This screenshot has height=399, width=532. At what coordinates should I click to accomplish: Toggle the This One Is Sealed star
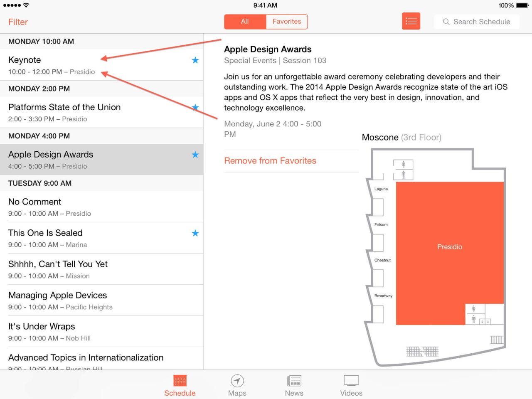tap(195, 233)
